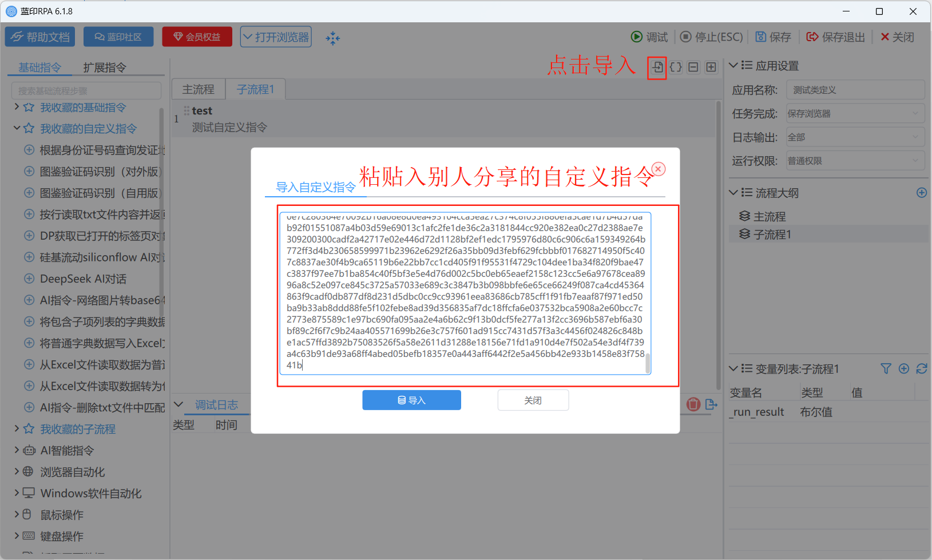The width and height of the screenshot is (932, 560).
Task: Click 打开浏览器 button
Action: (x=276, y=37)
